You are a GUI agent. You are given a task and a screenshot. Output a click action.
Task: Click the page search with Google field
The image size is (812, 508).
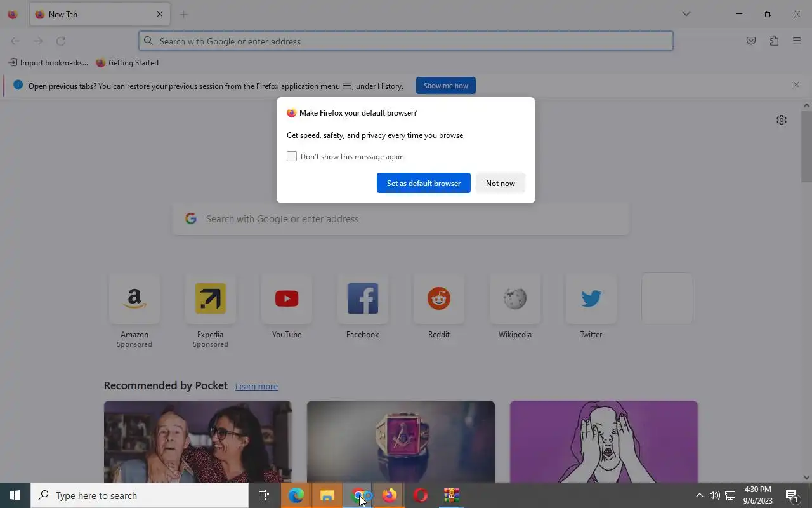tap(401, 219)
